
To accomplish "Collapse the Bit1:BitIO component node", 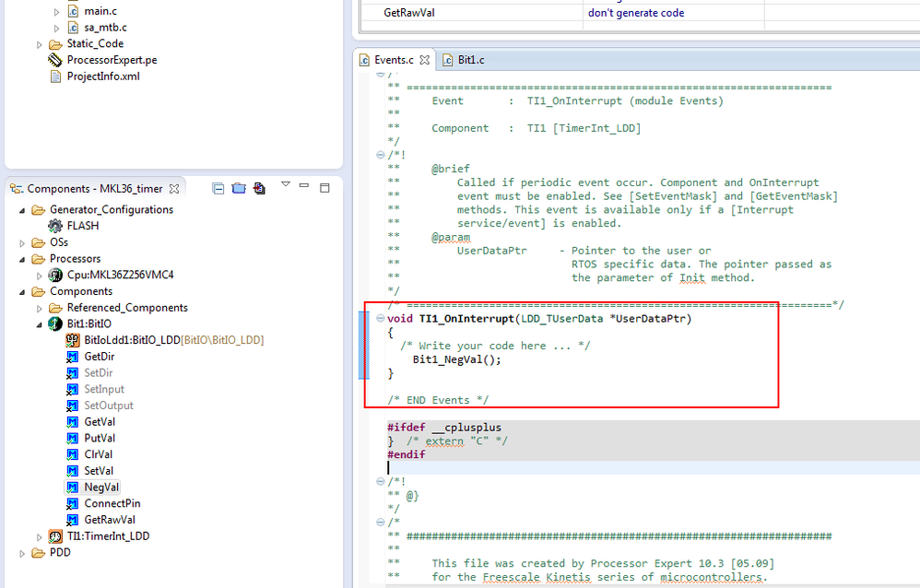I will [x=40, y=324].
